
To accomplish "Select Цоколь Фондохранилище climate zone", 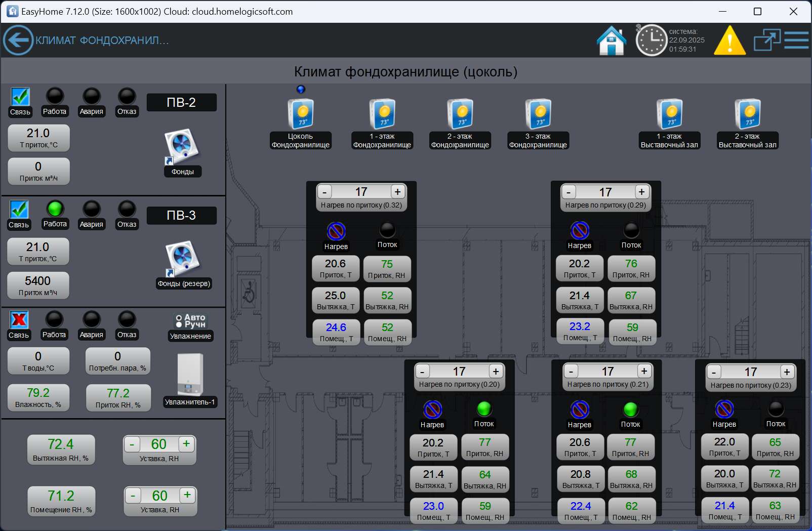I will point(301,114).
